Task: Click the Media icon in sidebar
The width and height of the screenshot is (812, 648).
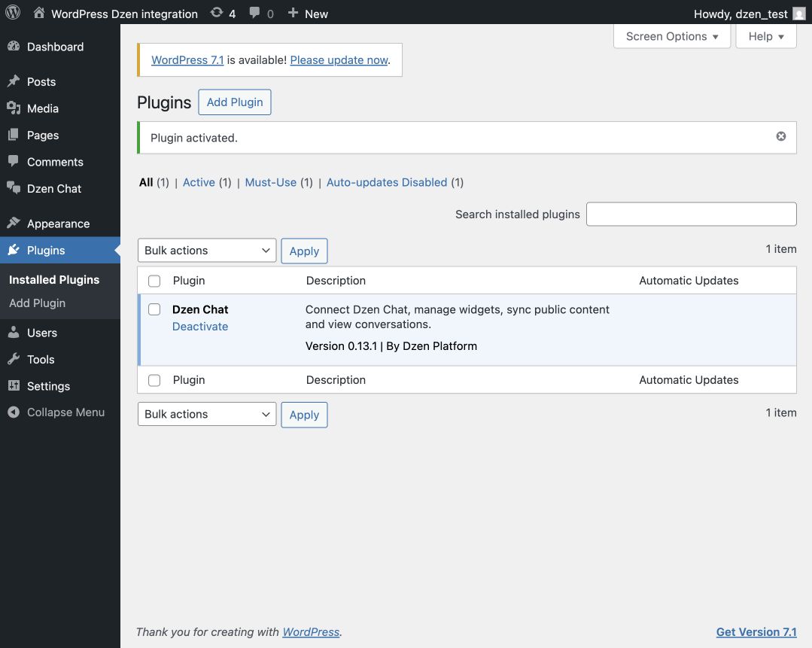Action: (14, 108)
